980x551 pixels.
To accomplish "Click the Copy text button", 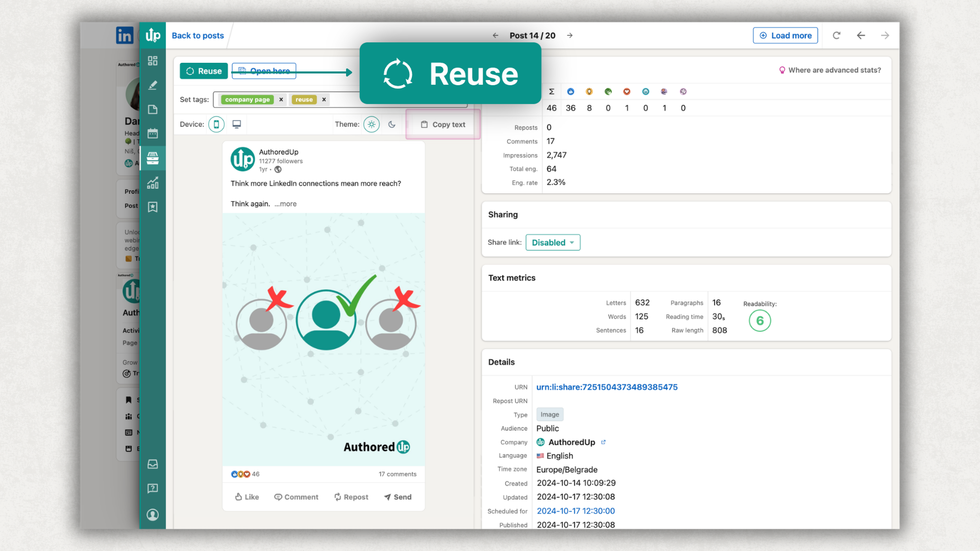I will point(443,124).
